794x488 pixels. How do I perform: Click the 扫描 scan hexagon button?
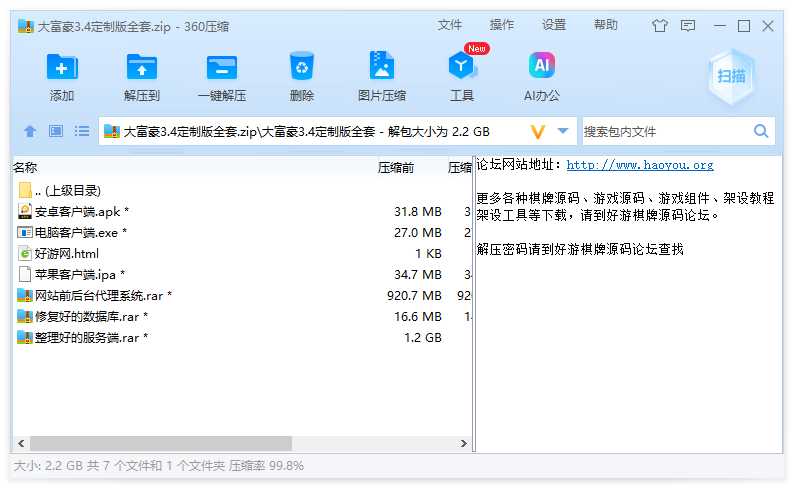tap(731, 76)
